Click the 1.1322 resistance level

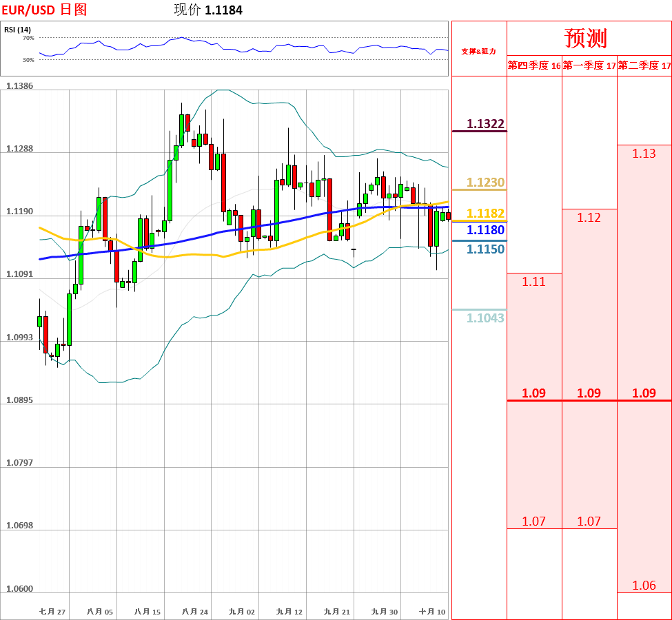tap(485, 124)
